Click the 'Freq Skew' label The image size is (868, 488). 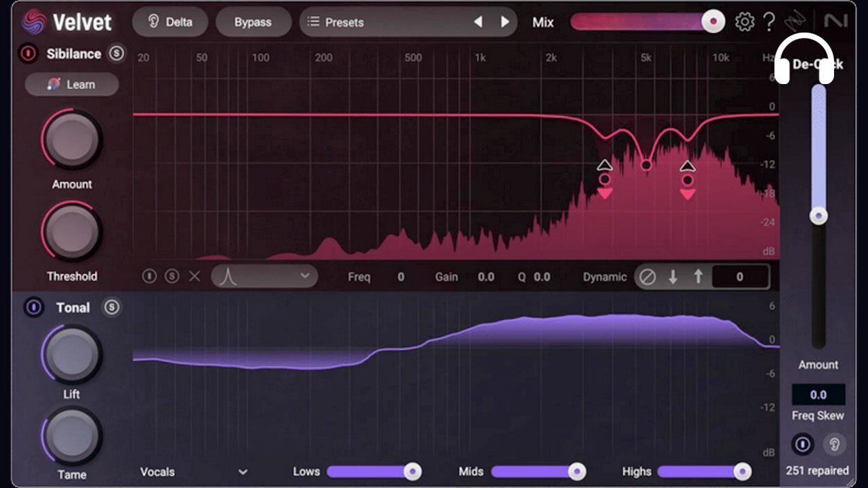click(818, 415)
